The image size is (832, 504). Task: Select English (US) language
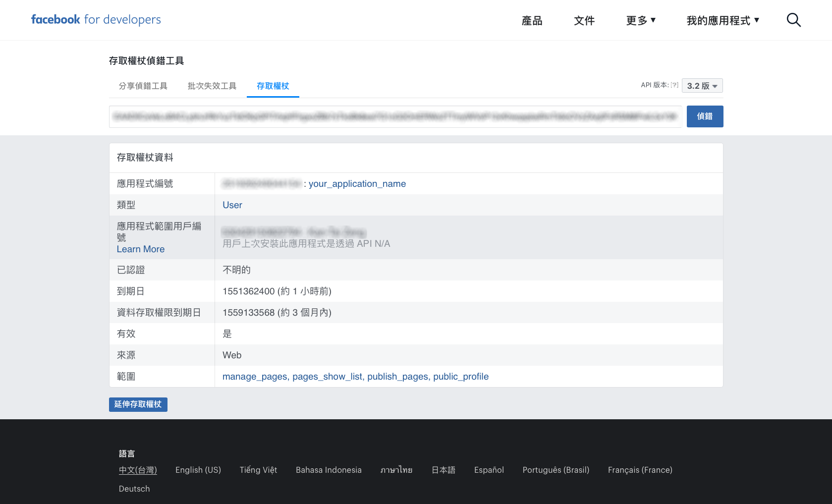click(198, 470)
